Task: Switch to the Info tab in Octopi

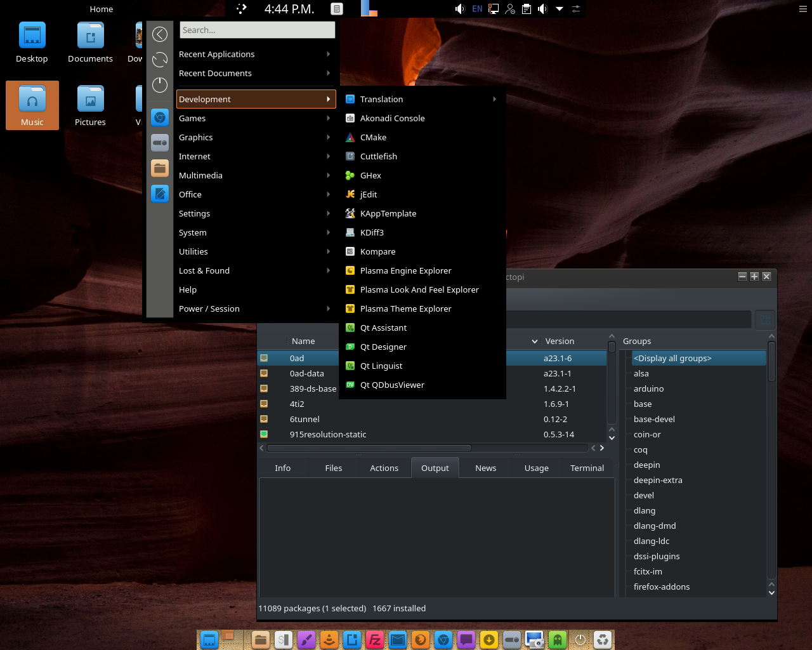Action: click(283, 468)
